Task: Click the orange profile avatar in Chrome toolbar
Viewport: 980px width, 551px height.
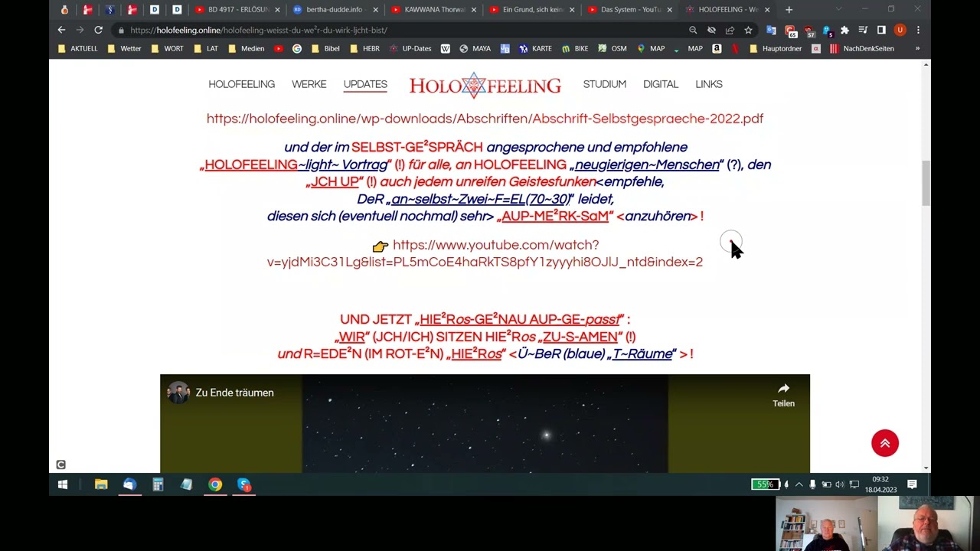Action: tap(900, 30)
